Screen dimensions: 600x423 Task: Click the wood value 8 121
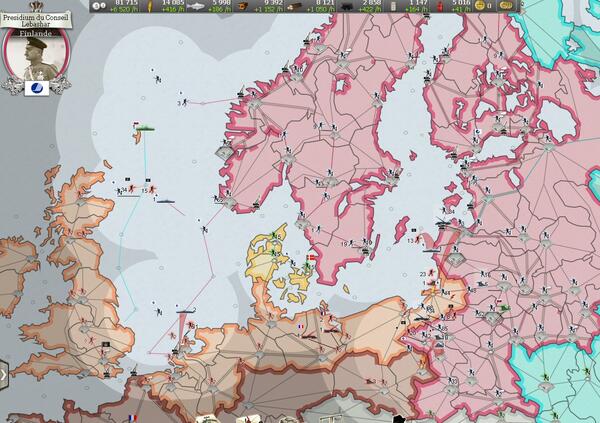[325, 2]
